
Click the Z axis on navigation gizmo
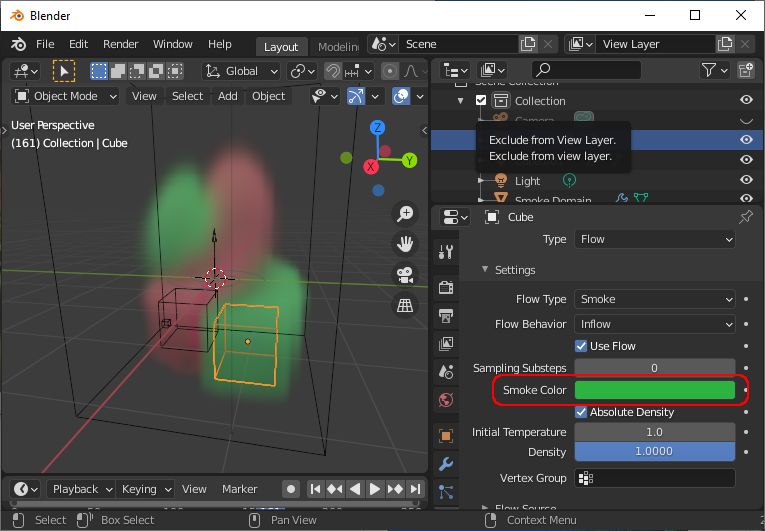[377, 128]
